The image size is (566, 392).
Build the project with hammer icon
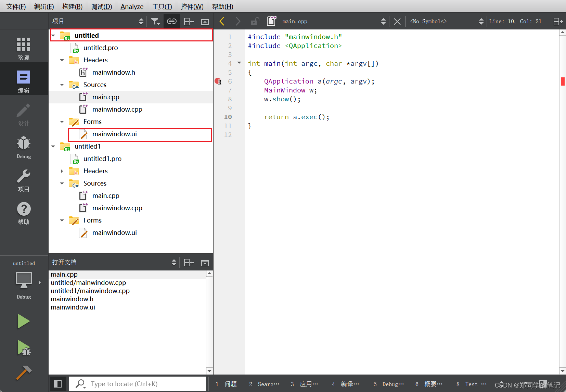tap(24, 373)
